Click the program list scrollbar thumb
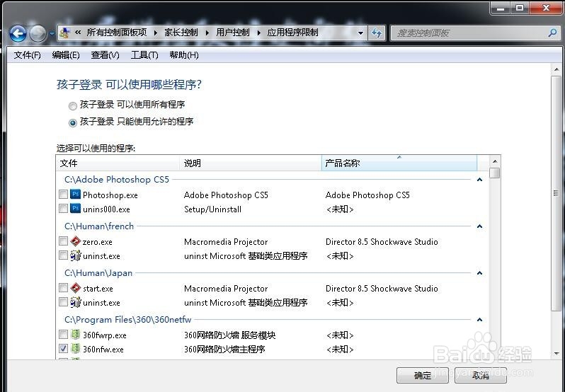Image resolution: width=565 pixels, height=392 pixels. 495,173
